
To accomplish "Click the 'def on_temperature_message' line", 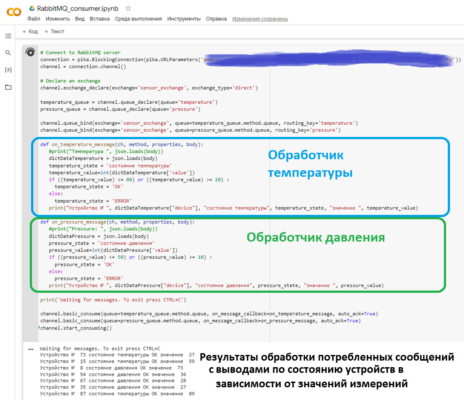I will (122, 144).
